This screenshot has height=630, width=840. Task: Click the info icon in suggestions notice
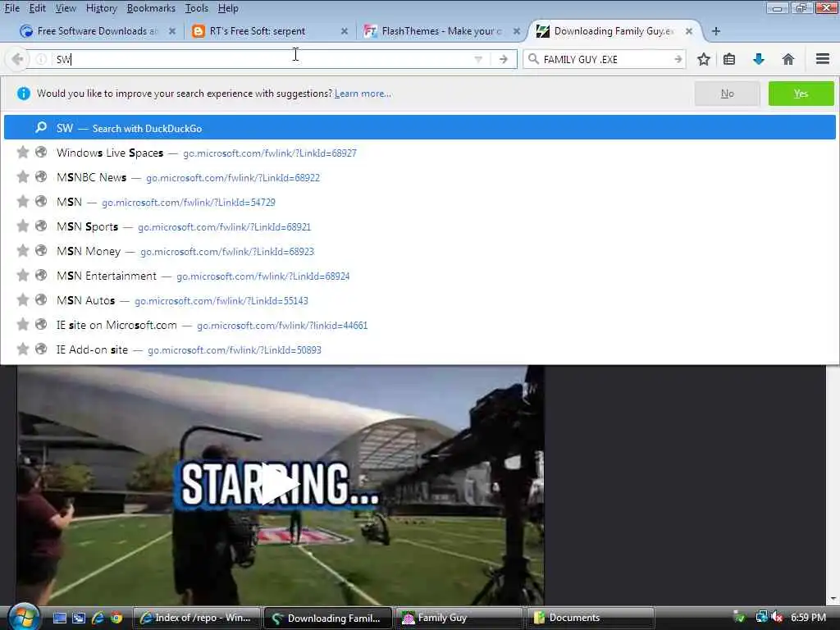tap(23, 94)
